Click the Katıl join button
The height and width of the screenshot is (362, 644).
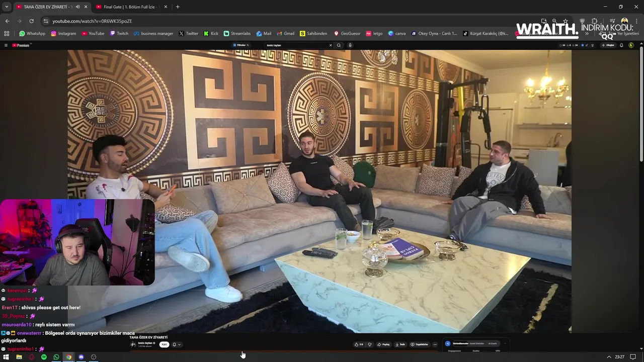[x=164, y=344]
